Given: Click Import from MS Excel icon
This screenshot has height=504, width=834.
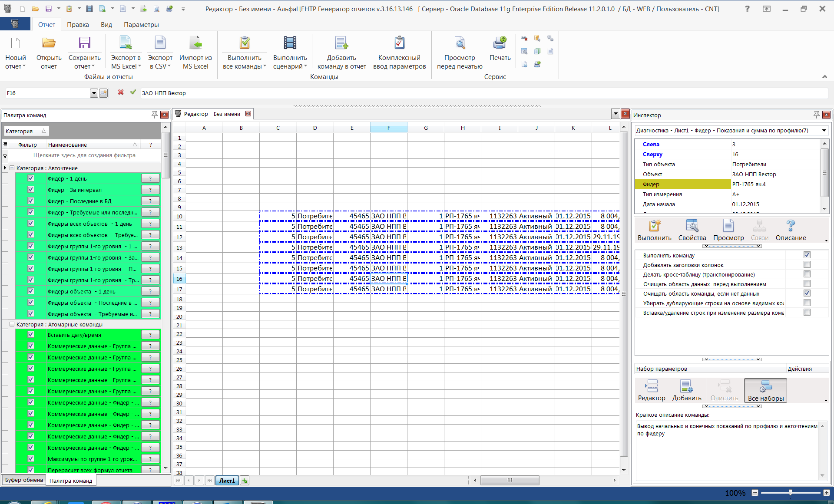Looking at the screenshot, I should [x=195, y=43].
